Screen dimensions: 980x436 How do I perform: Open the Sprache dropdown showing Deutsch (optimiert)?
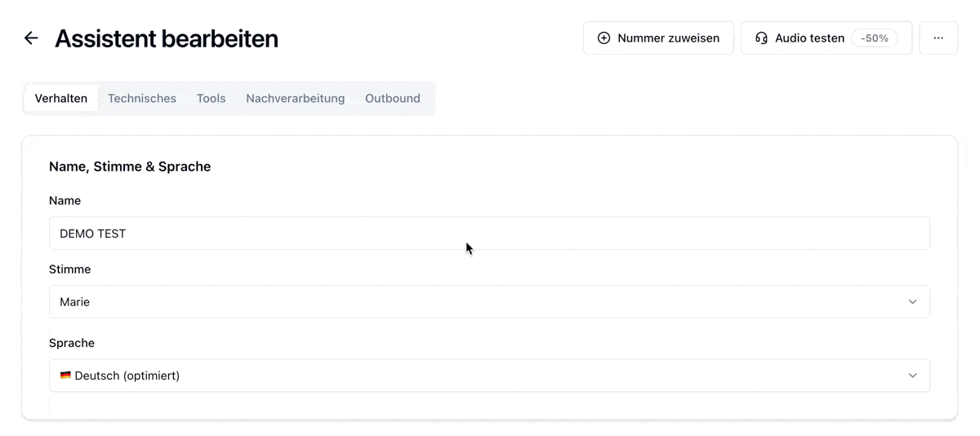tap(489, 376)
